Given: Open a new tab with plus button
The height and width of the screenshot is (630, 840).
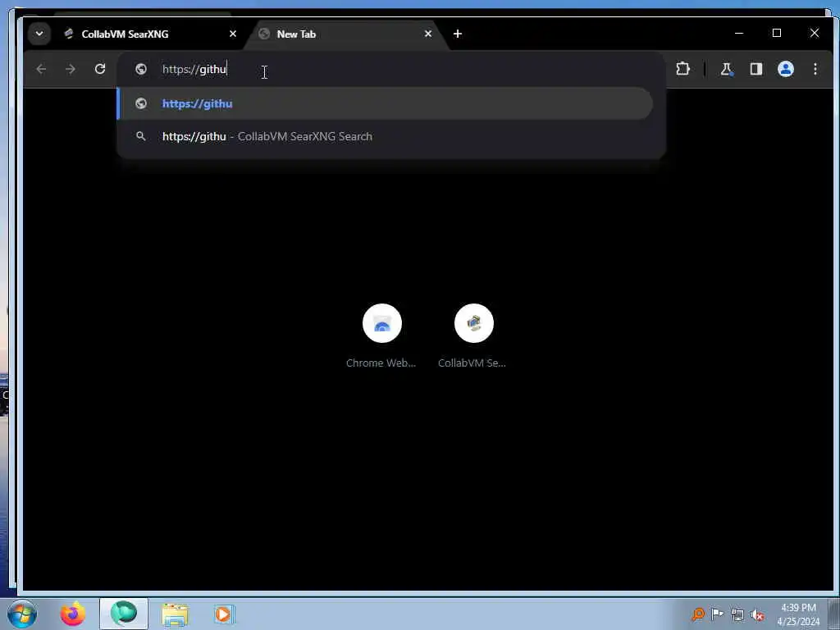Looking at the screenshot, I should (x=458, y=34).
